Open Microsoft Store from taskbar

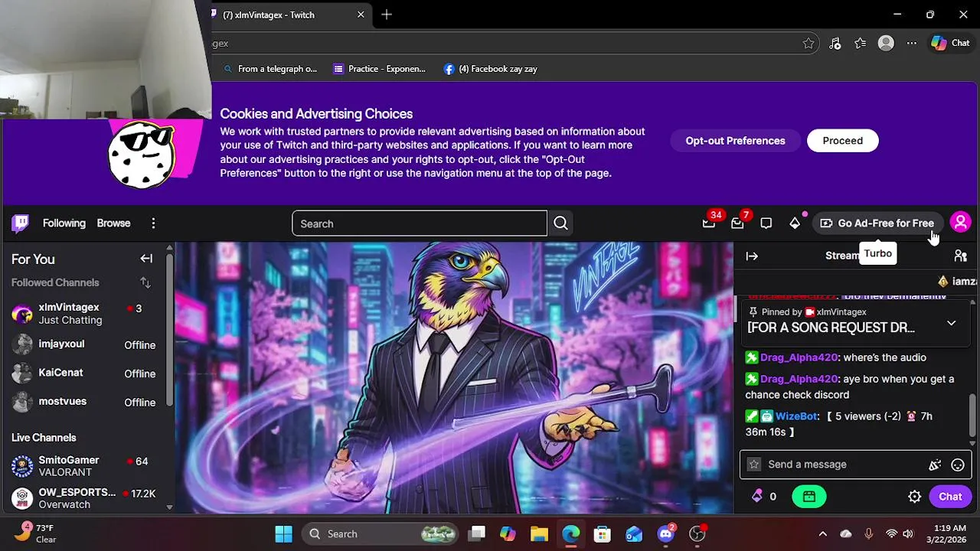pos(603,533)
